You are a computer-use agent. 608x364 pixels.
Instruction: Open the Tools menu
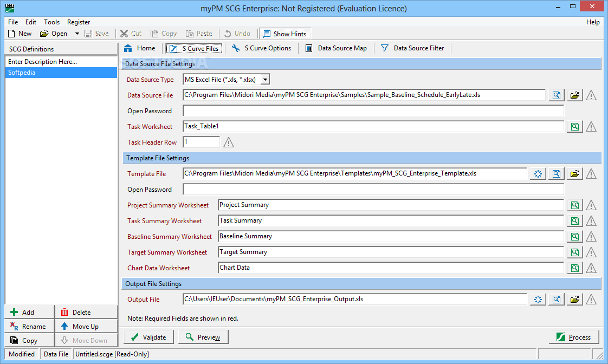51,22
